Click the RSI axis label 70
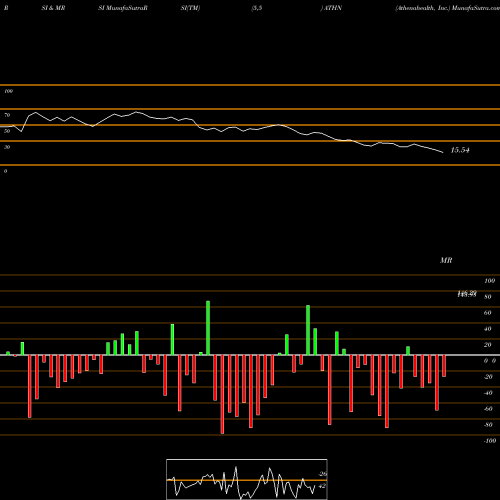The height and width of the screenshot is (500, 500). [7, 115]
